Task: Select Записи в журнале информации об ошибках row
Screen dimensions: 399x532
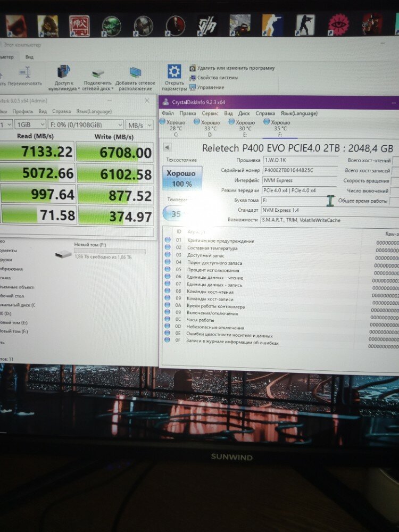Action: tap(281, 343)
